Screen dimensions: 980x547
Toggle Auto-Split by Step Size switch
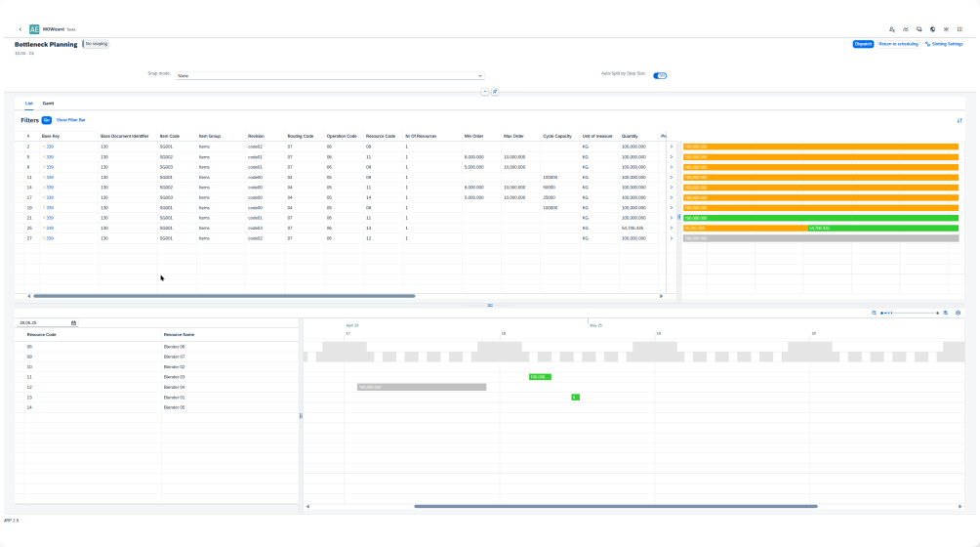660,75
